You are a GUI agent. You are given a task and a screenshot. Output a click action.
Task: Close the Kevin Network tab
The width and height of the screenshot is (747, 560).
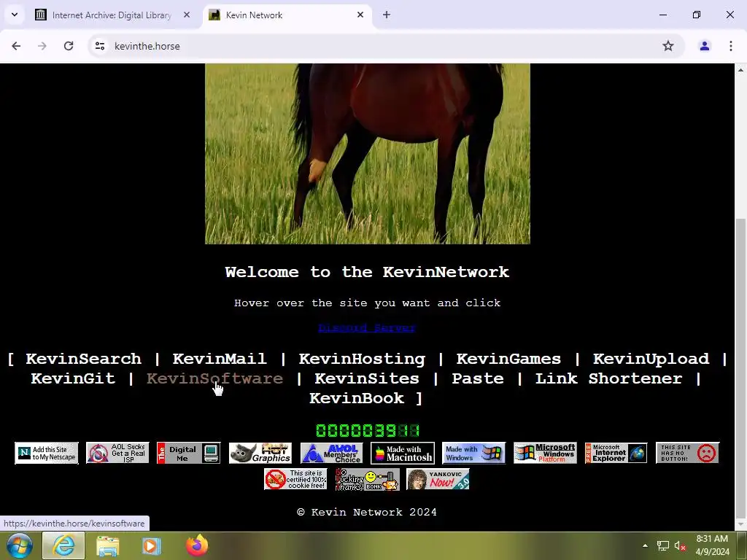point(360,15)
